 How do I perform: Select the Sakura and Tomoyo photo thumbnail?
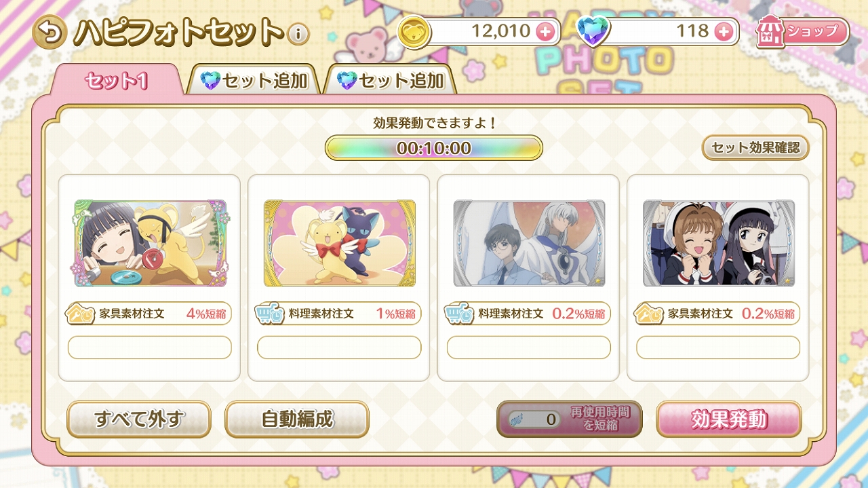[x=719, y=243]
